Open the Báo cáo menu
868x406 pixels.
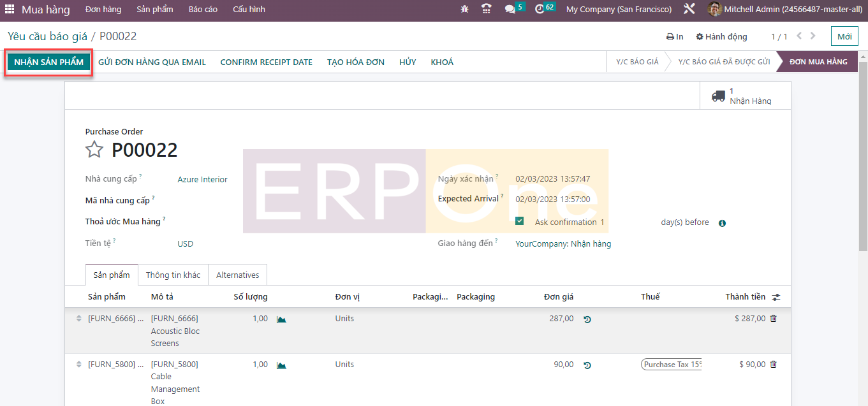pos(203,10)
